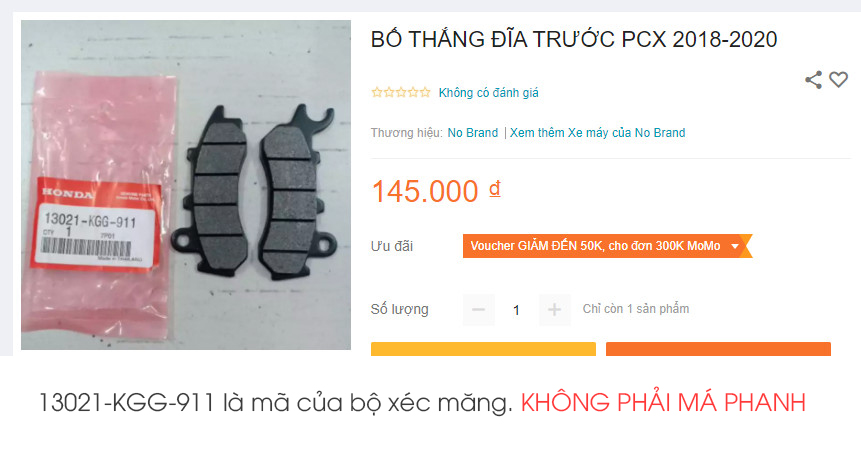Click the fifth rating star
861x458 pixels.
pyautogui.click(x=425, y=92)
